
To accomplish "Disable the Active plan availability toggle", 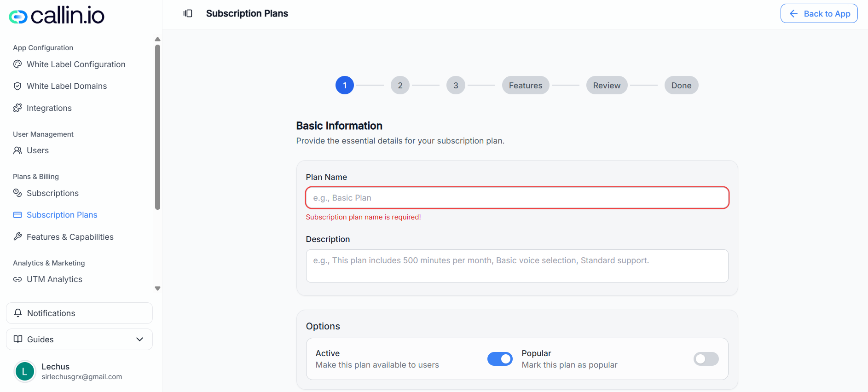I will point(500,359).
